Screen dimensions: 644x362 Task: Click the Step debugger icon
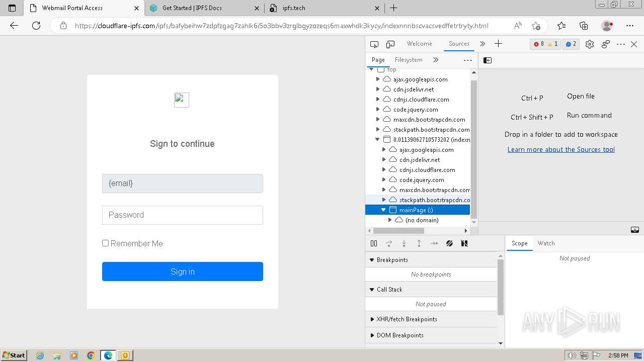click(434, 243)
